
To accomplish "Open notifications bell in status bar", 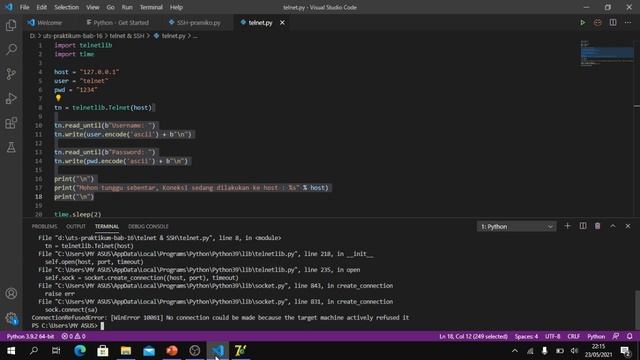I will [x=630, y=336].
